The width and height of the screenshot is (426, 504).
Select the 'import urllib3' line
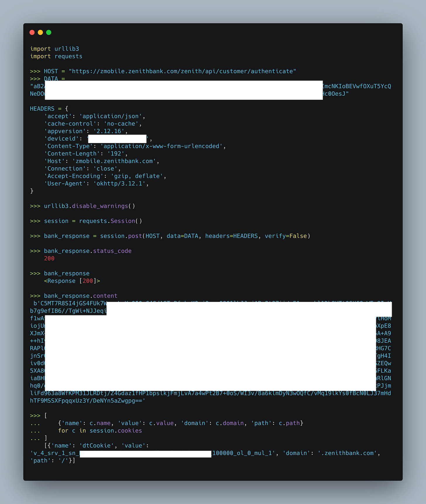pyautogui.click(x=55, y=49)
